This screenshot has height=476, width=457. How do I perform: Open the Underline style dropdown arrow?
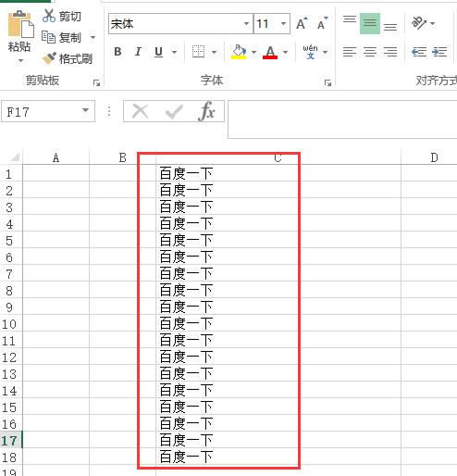174,52
